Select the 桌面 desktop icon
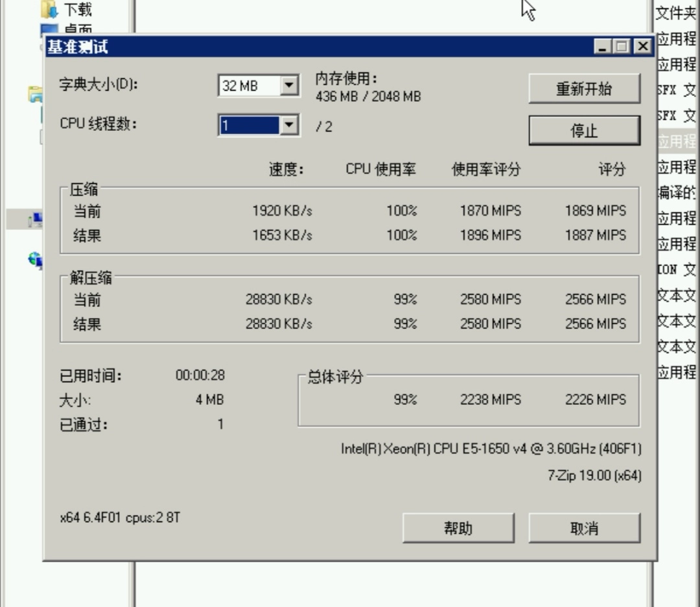700x607 pixels. tap(49, 30)
